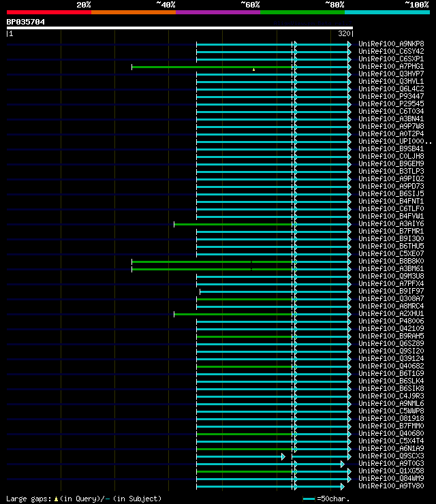Click the UniRef100_A3AIY6 label
The width and height of the screenshot is (436, 504).
click(x=391, y=223)
